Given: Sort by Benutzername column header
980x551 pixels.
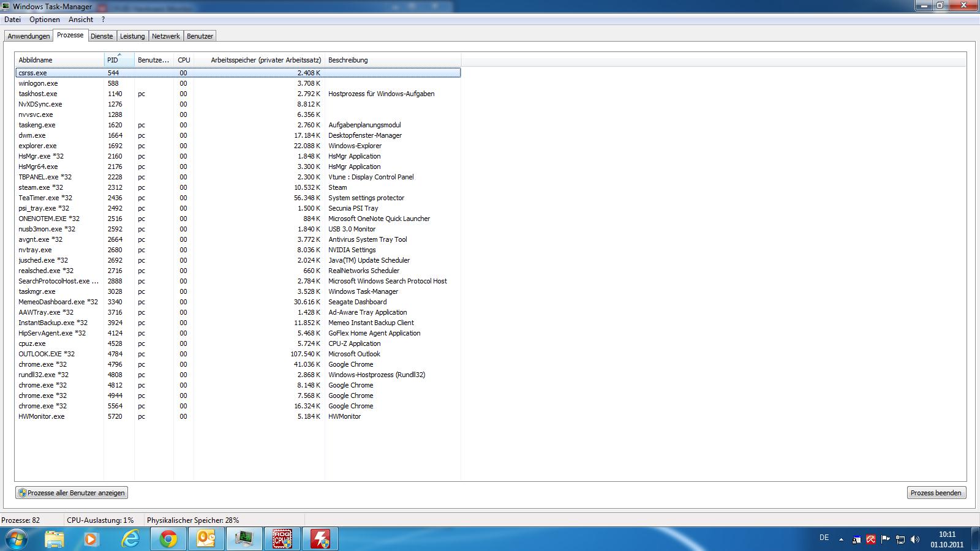Looking at the screenshot, I should point(154,60).
